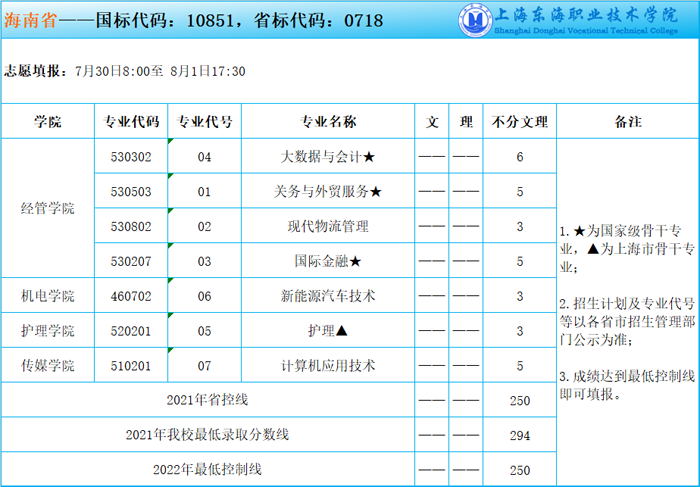Image resolution: width=700 pixels, height=487 pixels.
Task: Select the 专业名称 column header
Action: pyautogui.click(x=328, y=122)
